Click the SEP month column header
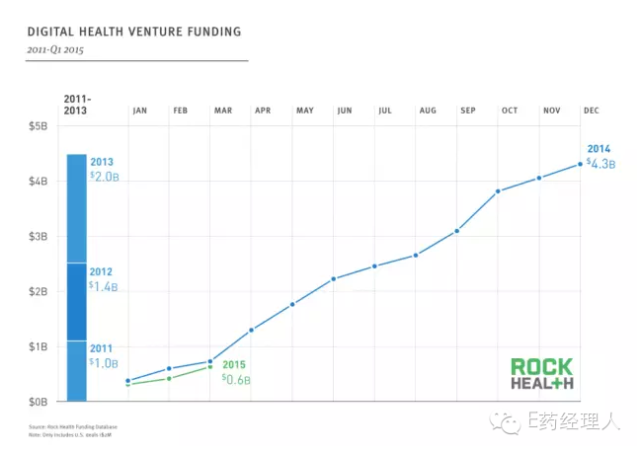Viewport: 640px width, 453px height. pos(468,110)
